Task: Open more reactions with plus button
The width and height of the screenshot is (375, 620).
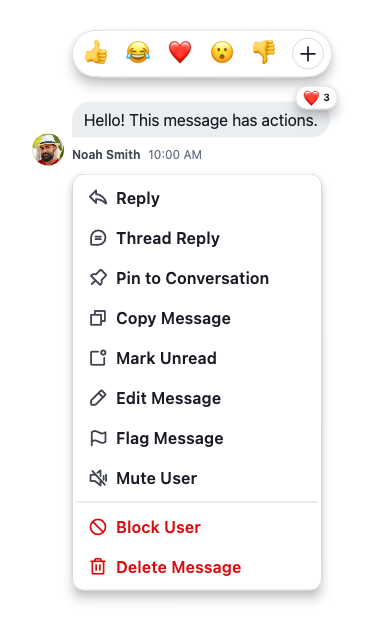Action: coord(308,54)
